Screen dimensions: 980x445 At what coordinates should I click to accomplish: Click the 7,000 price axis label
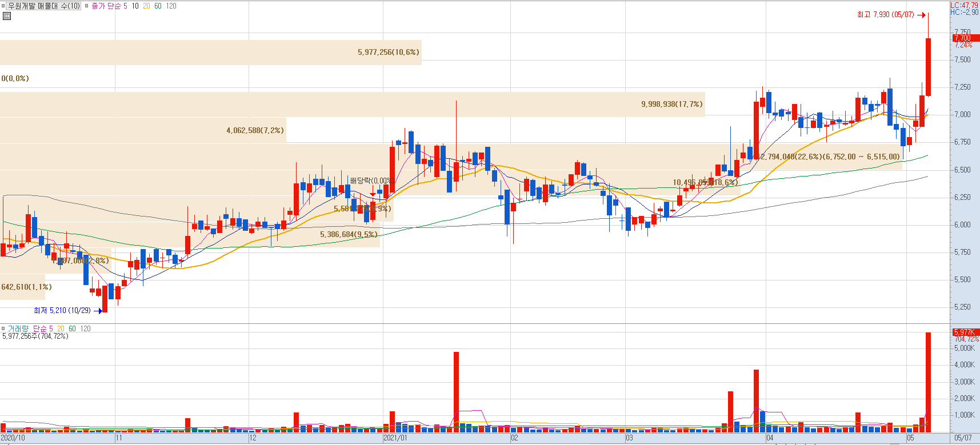[x=962, y=114]
